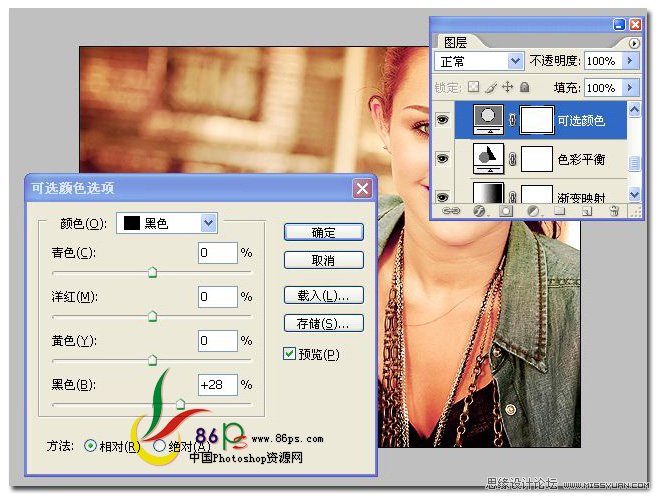Screen dimensions: 660x500
Task: Toggle lock all padlock icon
Action: point(524,87)
